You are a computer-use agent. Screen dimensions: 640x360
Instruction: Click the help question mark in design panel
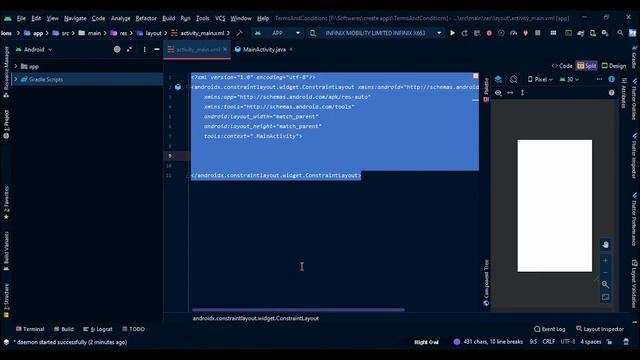point(611,93)
